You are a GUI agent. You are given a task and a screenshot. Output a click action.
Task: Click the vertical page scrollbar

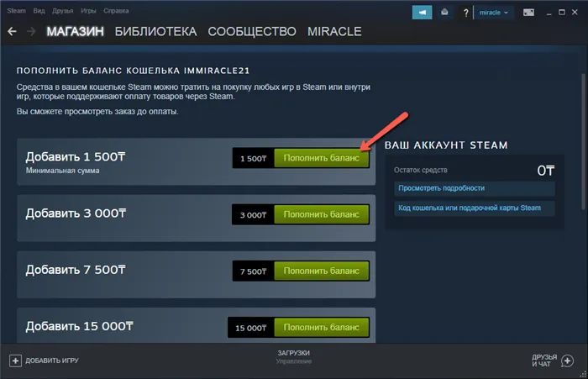click(583, 141)
